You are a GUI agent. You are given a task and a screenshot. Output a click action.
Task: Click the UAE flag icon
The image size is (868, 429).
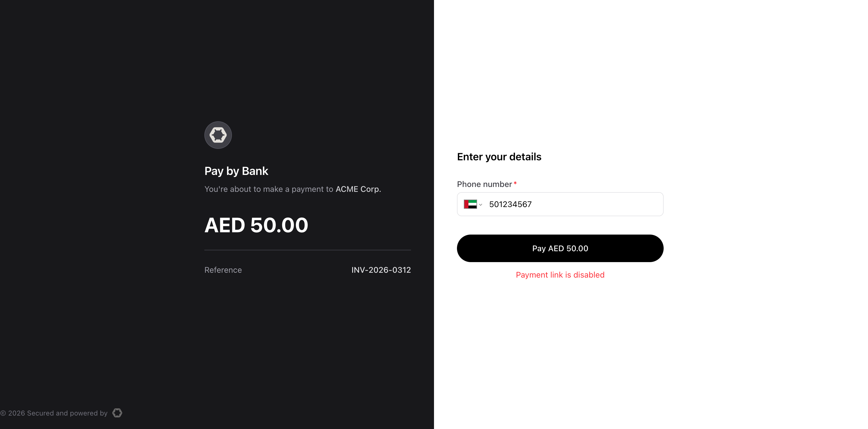click(470, 204)
